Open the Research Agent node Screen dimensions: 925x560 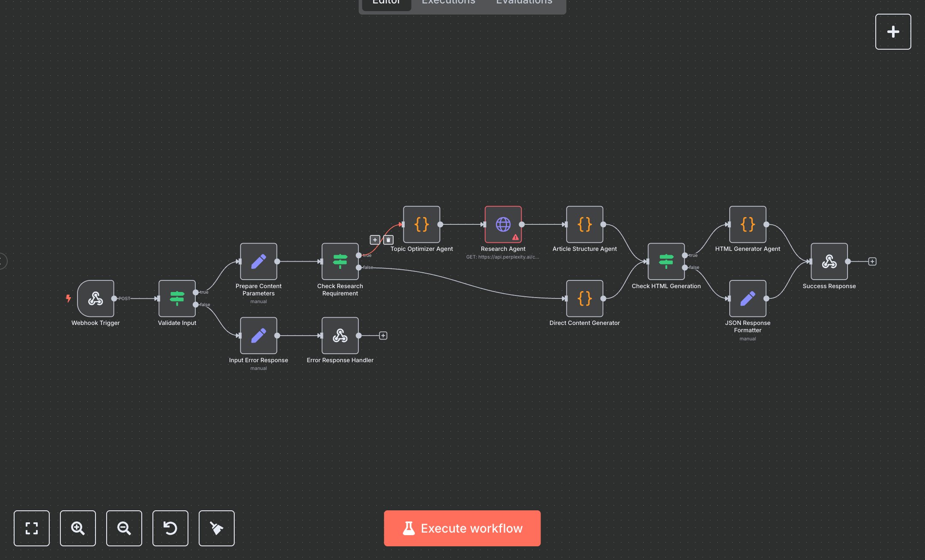coord(503,224)
